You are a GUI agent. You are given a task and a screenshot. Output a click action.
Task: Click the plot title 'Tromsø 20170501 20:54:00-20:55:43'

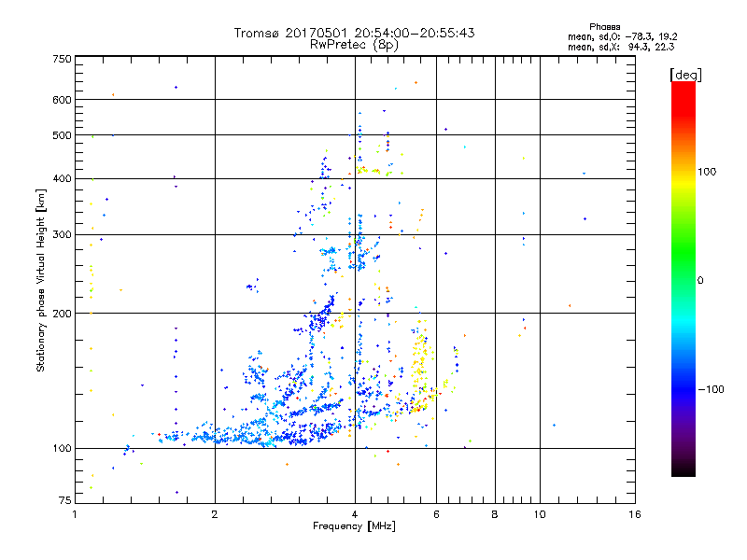click(354, 33)
